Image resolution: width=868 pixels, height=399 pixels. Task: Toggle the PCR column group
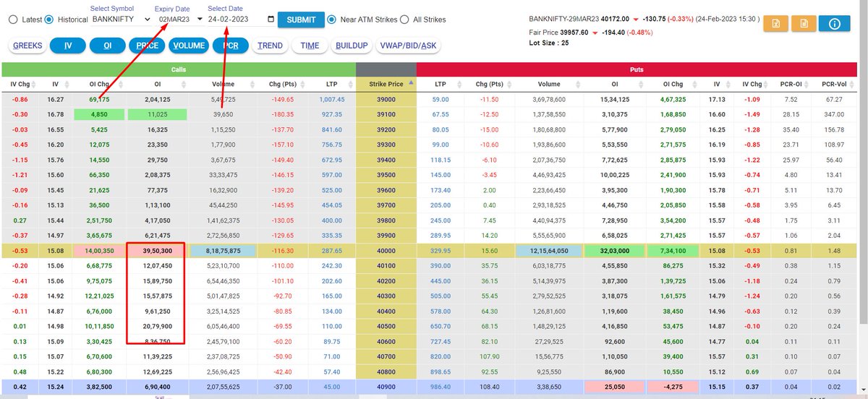[230, 46]
